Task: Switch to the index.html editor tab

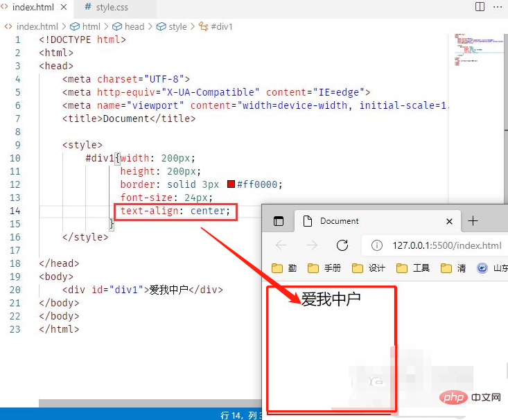Action: 33,7
